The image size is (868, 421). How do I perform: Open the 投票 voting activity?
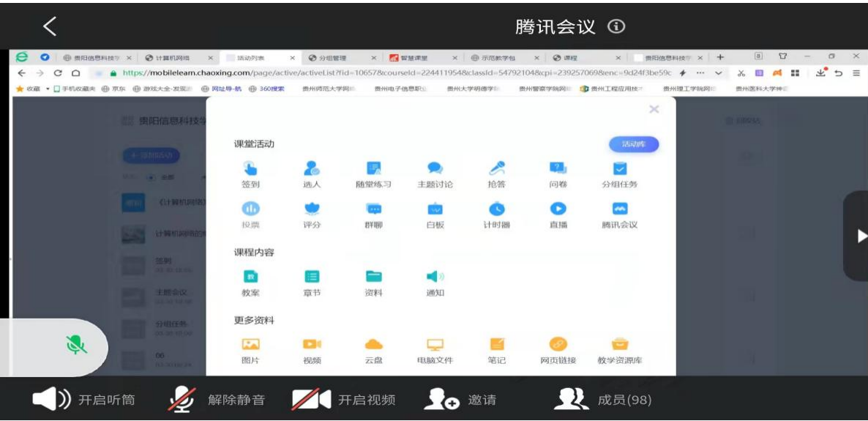coord(250,209)
